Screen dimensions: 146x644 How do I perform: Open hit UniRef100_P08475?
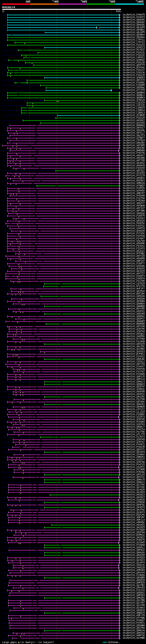coord(133,15)
